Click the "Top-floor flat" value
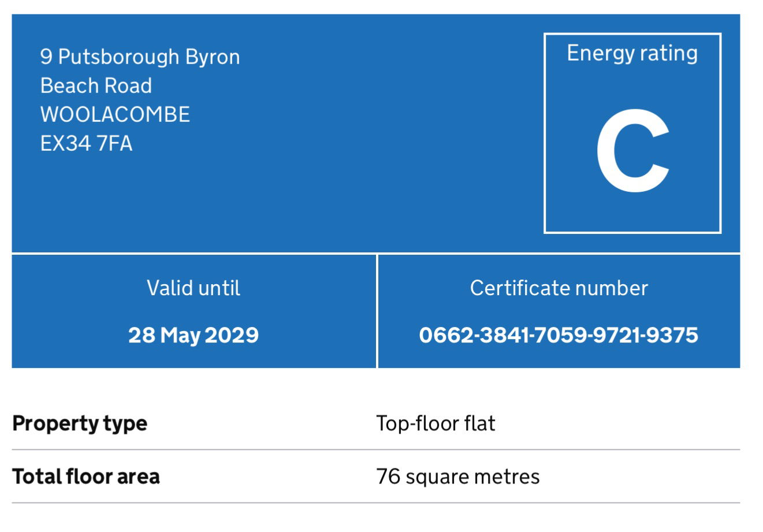763x532 pixels. pyautogui.click(x=436, y=423)
